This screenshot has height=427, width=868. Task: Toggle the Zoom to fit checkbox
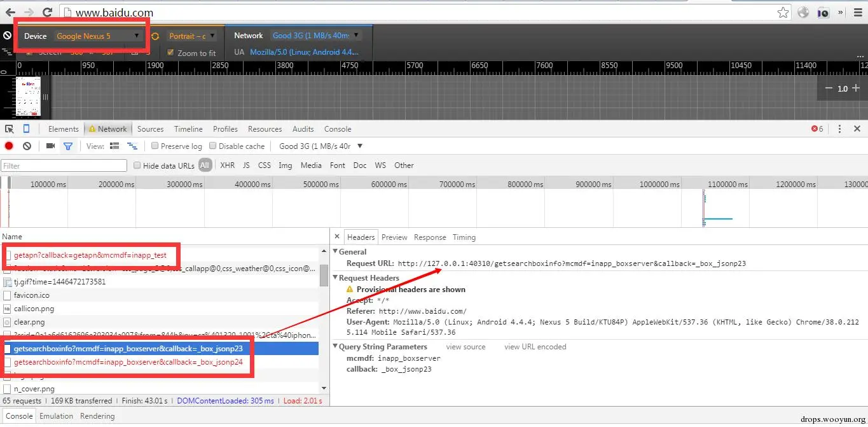pos(170,53)
